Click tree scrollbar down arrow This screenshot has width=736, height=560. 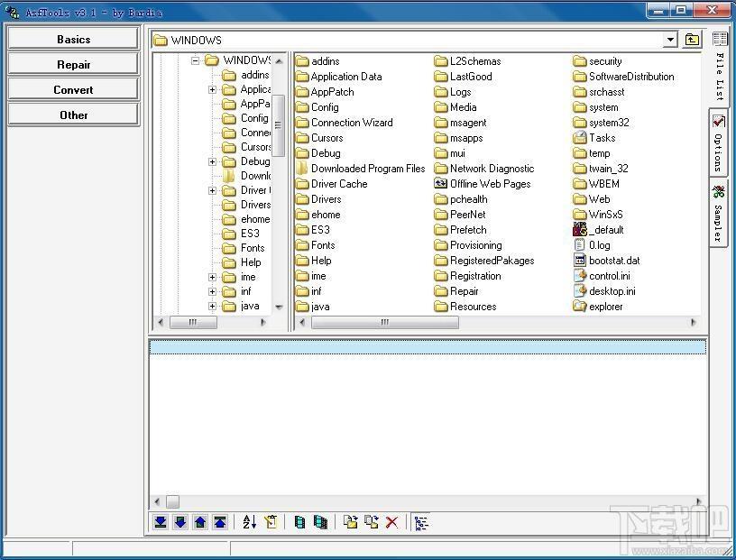click(279, 308)
